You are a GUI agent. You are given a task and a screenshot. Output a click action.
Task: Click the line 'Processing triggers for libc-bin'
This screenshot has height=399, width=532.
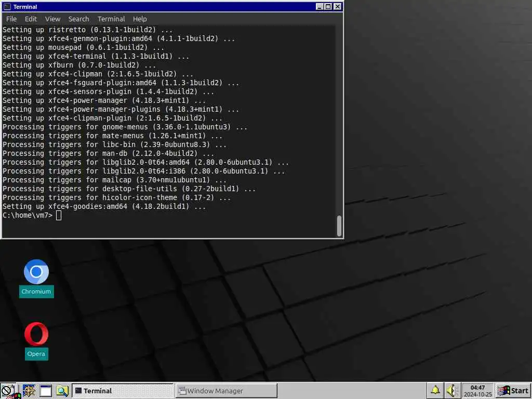click(x=115, y=144)
